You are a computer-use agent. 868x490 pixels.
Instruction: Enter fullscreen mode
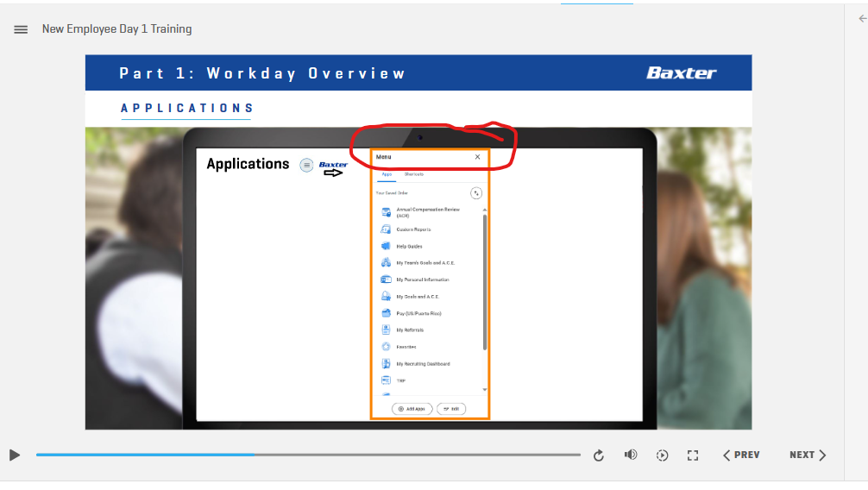[693, 455]
